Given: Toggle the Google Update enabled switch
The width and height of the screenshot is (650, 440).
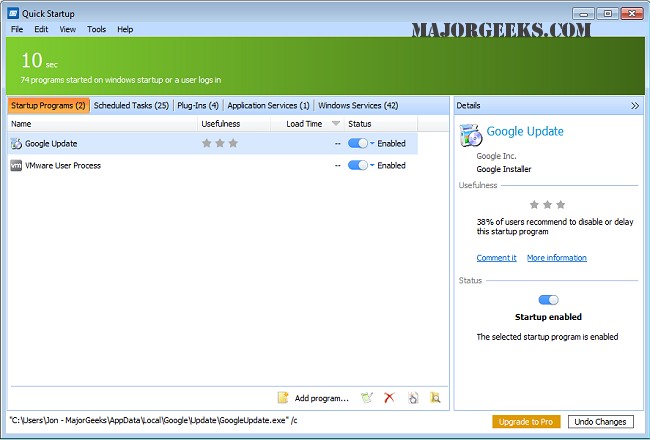Looking at the screenshot, I should (358, 143).
